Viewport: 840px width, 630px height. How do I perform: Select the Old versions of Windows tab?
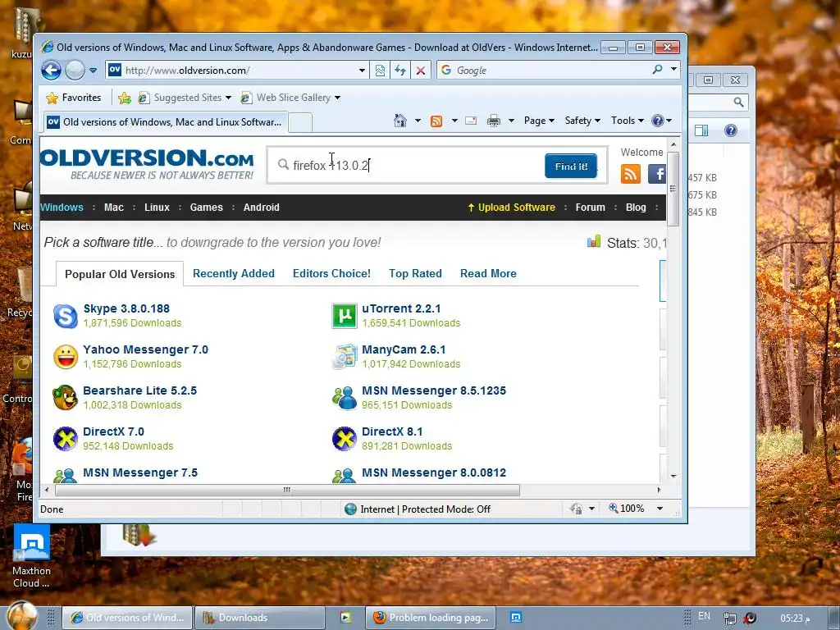click(x=165, y=122)
